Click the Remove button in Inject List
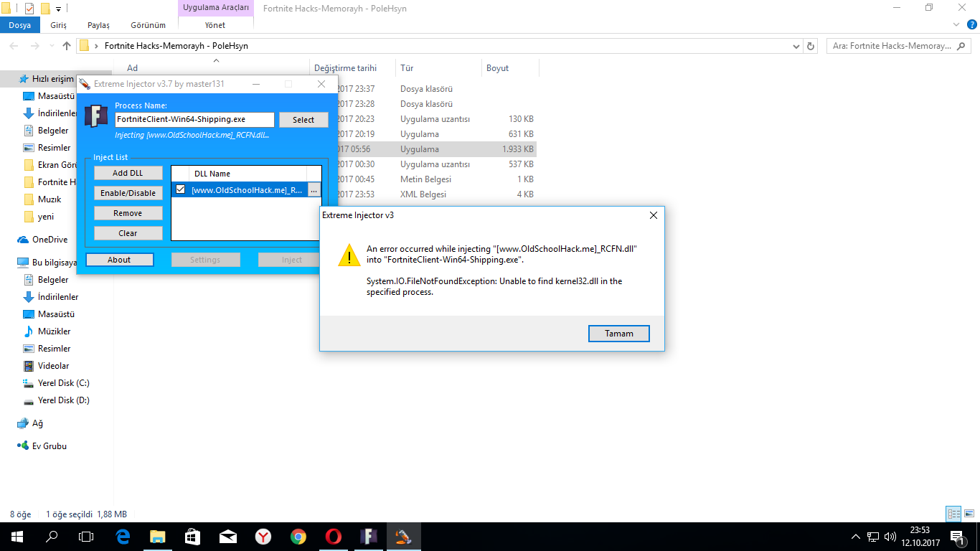Viewport: 980px width, 551px height. click(x=128, y=213)
